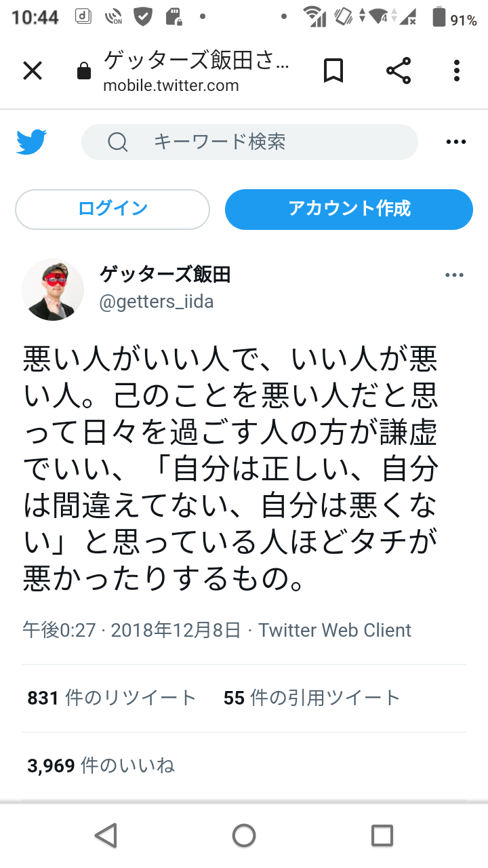Expand the tweet's three-dot options menu
Screen dimensions: 488x868
[x=454, y=275]
